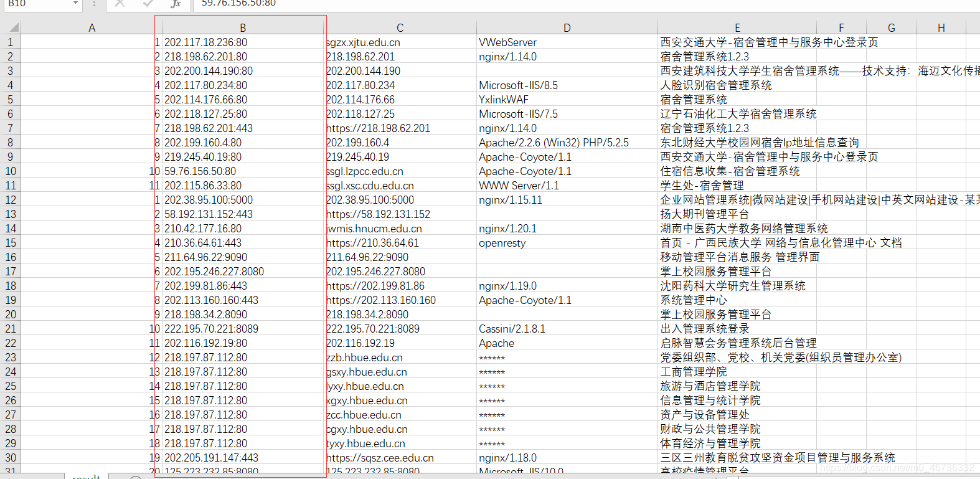Click the formula bar showing 59.76.156.50:80
Viewport: 980px width, 479px height.
585,4
